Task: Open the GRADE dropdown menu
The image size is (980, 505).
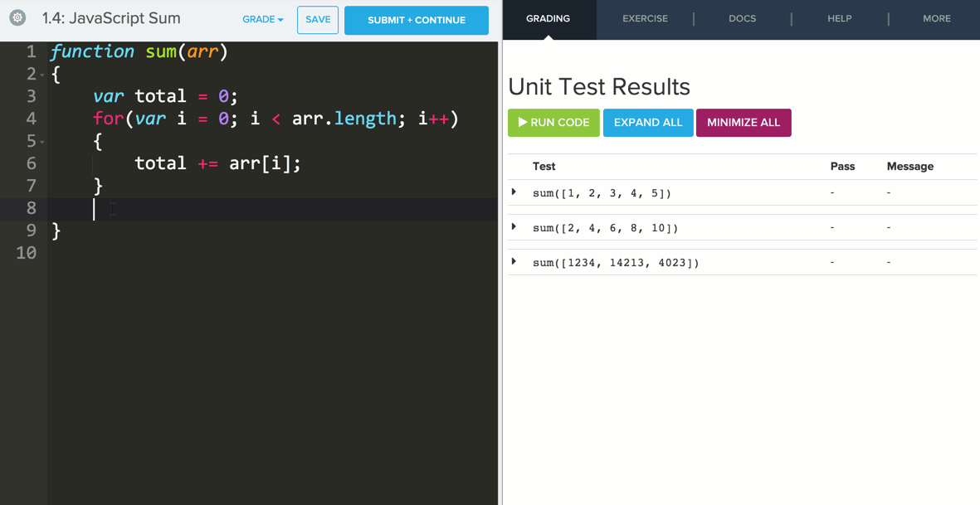Action: pos(262,20)
